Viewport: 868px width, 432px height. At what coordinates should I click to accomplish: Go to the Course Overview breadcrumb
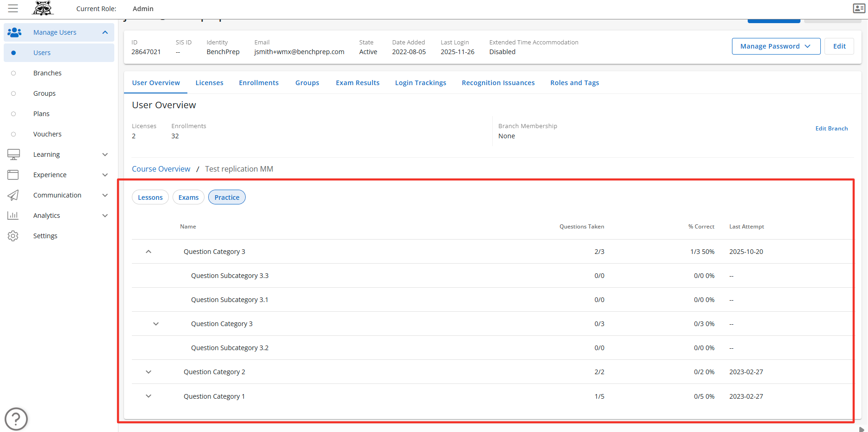coord(161,169)
